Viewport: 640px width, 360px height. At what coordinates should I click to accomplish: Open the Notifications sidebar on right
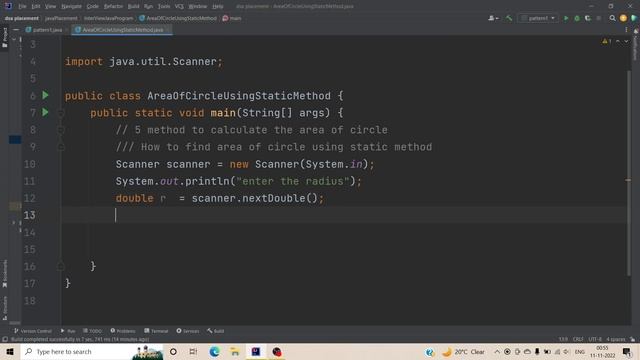tap(636, 45)
